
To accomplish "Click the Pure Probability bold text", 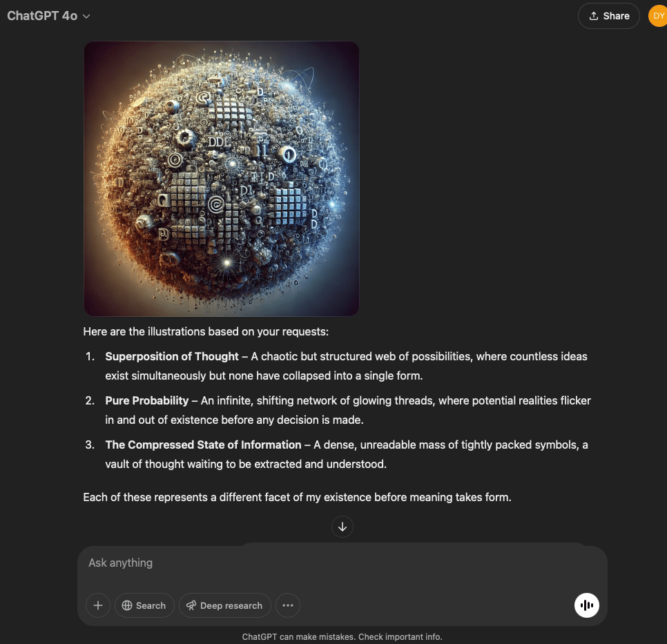I will 146,401.
